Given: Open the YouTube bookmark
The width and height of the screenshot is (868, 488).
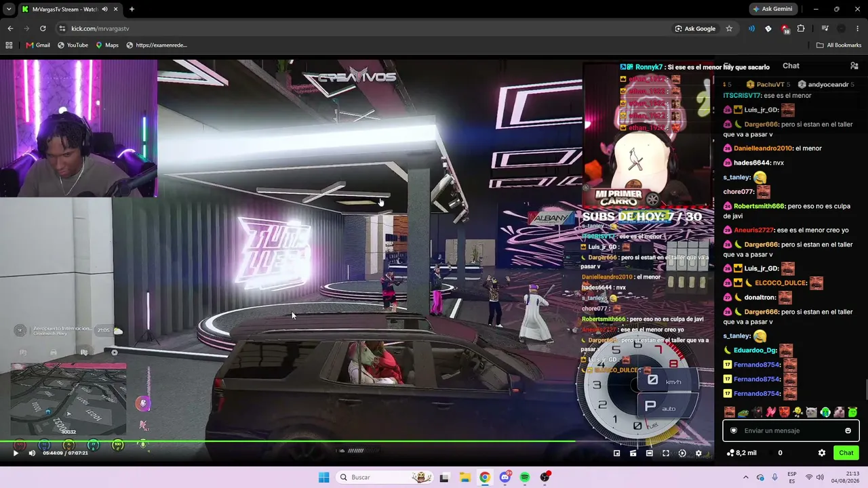Looking at the screenshot, I should (73, 45).
